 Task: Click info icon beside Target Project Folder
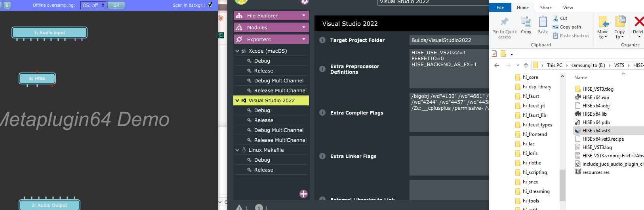click(x=322, y=40)
